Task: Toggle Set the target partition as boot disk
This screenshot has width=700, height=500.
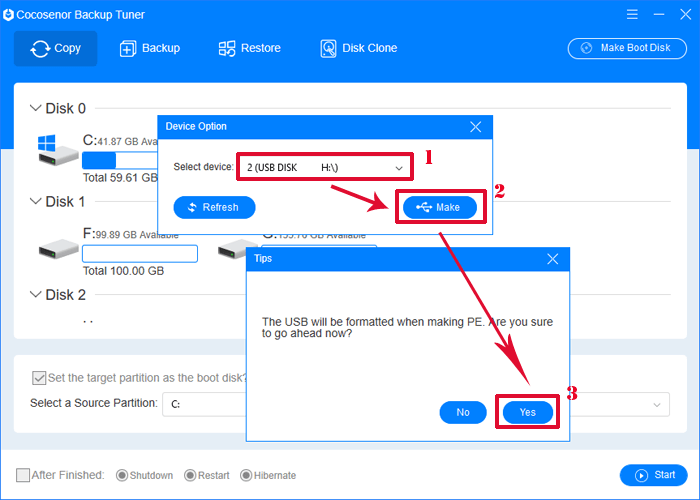Action: click(x=39, y=378)
